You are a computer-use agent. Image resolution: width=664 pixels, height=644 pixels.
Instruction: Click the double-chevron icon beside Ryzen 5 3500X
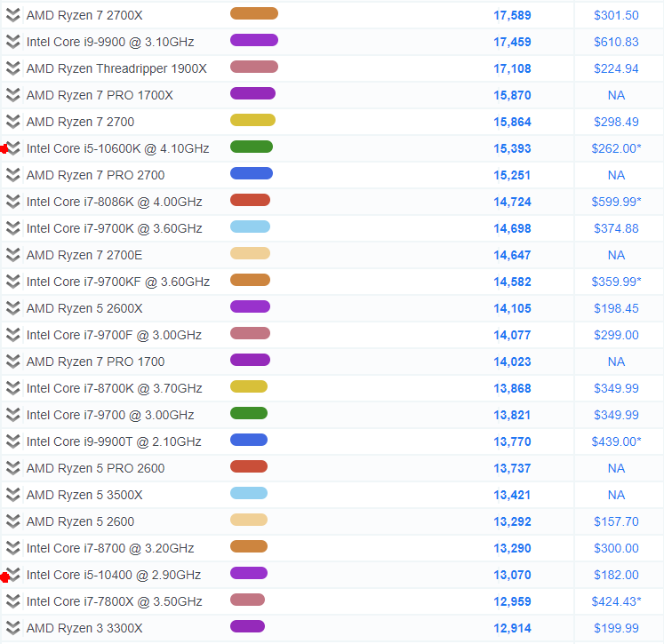click(x=13, y=495)
